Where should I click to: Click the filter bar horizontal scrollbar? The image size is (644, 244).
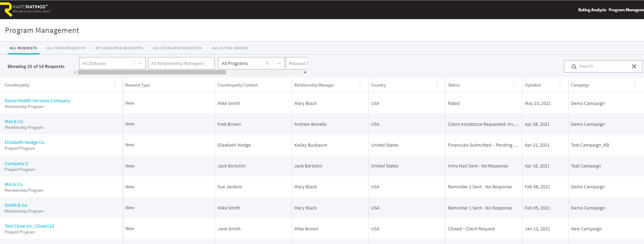(x=152, y=72)
